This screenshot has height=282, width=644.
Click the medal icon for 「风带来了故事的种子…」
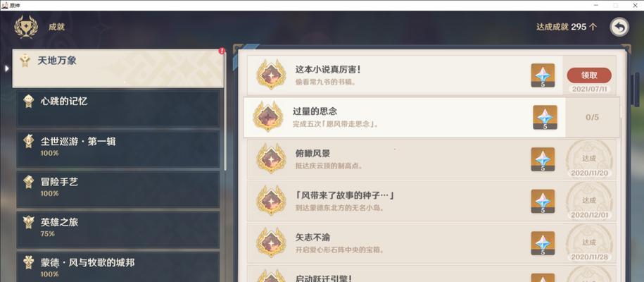[271, 200]
